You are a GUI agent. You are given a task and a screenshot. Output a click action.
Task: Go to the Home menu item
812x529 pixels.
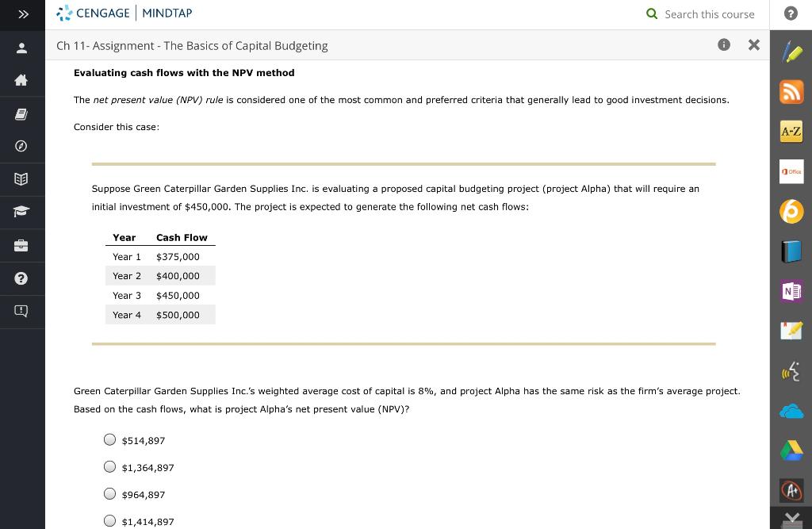[21, 80]
